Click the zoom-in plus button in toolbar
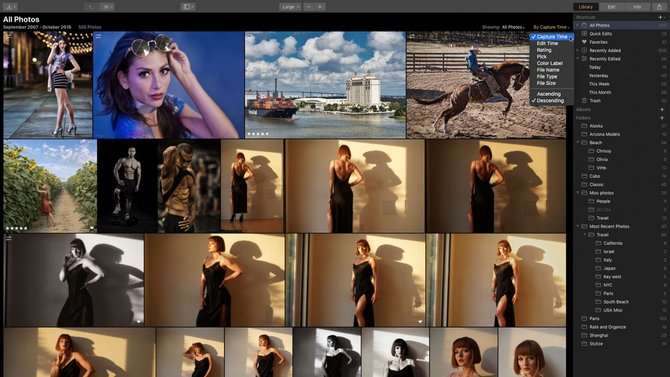 tap(320, 7)
